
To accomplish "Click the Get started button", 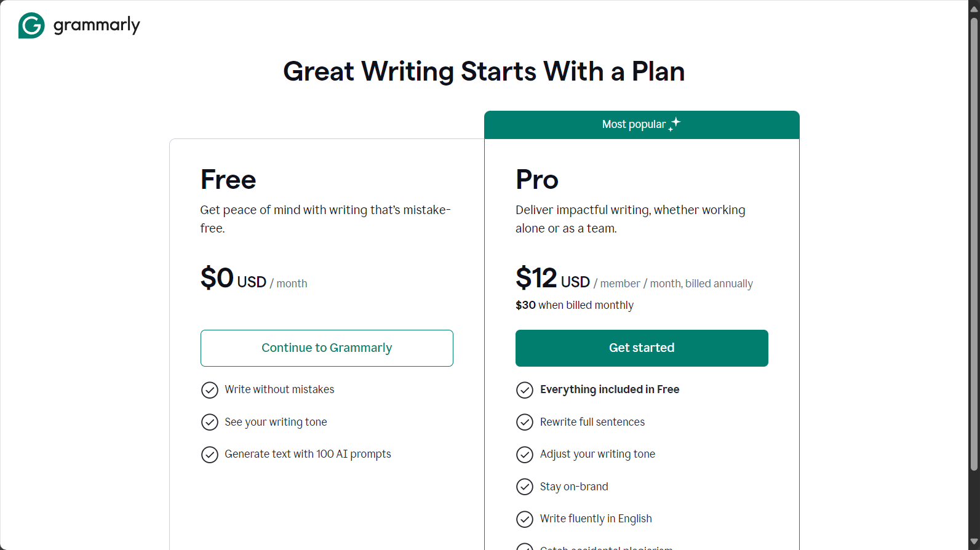I will point(642,348).
